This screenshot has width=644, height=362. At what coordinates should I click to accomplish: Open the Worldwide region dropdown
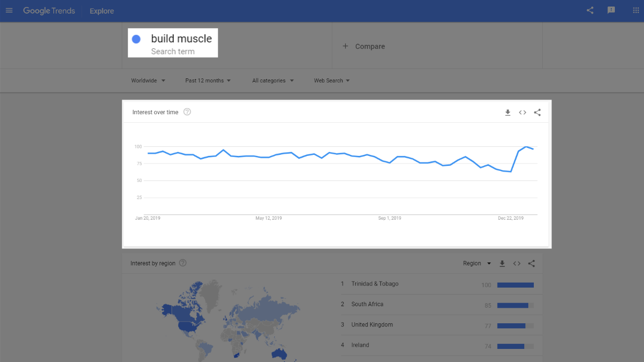pyautogui.click(x=148, y=80)
